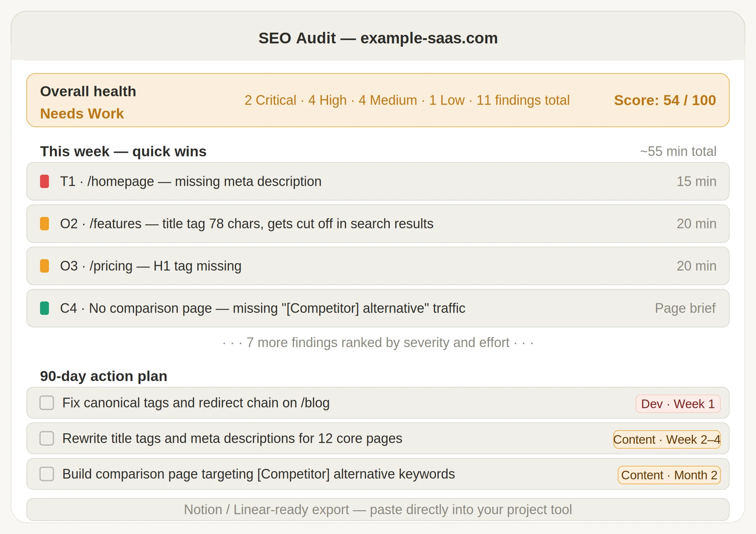The width and height of the screenshot is (756, 534).
Task: Click the ~55 min total label
Action: point(678,152)
